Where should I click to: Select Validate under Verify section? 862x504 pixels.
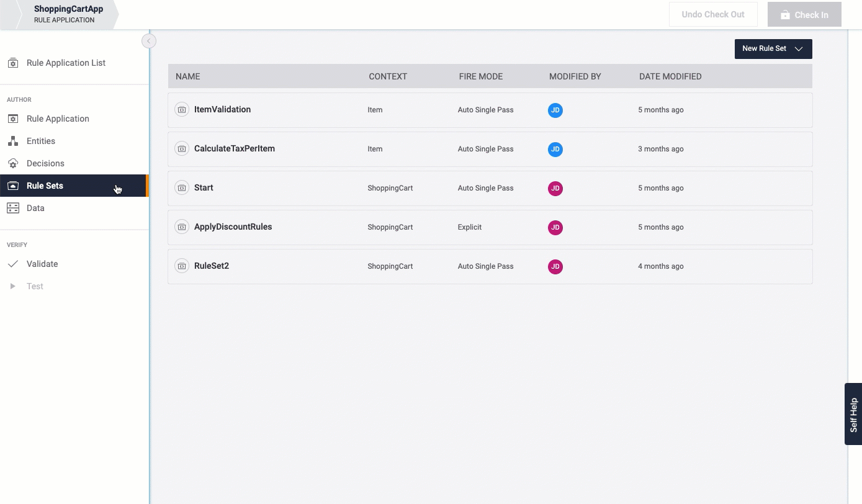tap(42, 264)
